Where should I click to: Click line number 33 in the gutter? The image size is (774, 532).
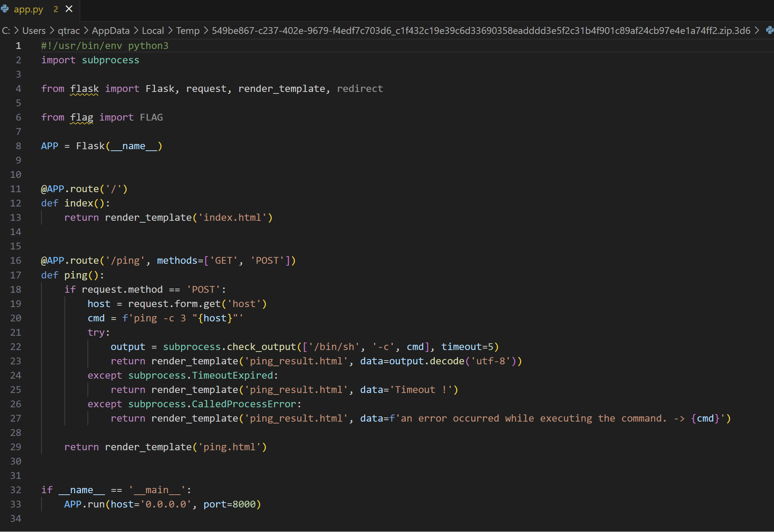coord(16,504)
